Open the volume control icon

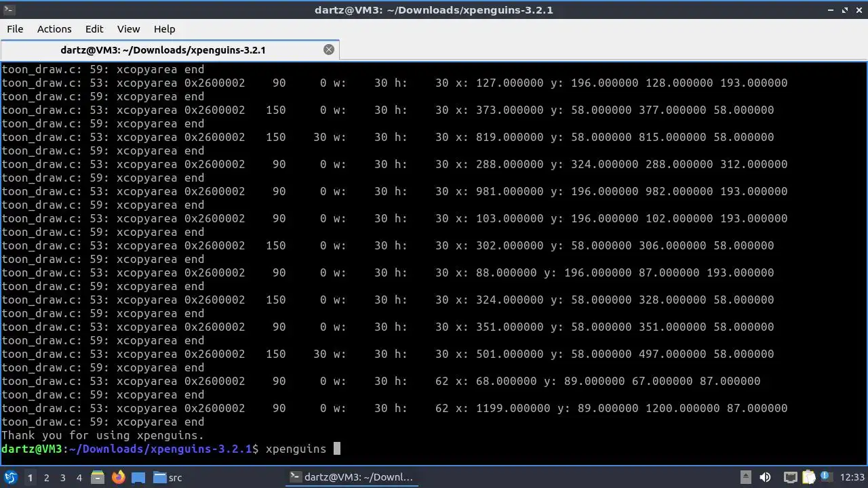766,477
